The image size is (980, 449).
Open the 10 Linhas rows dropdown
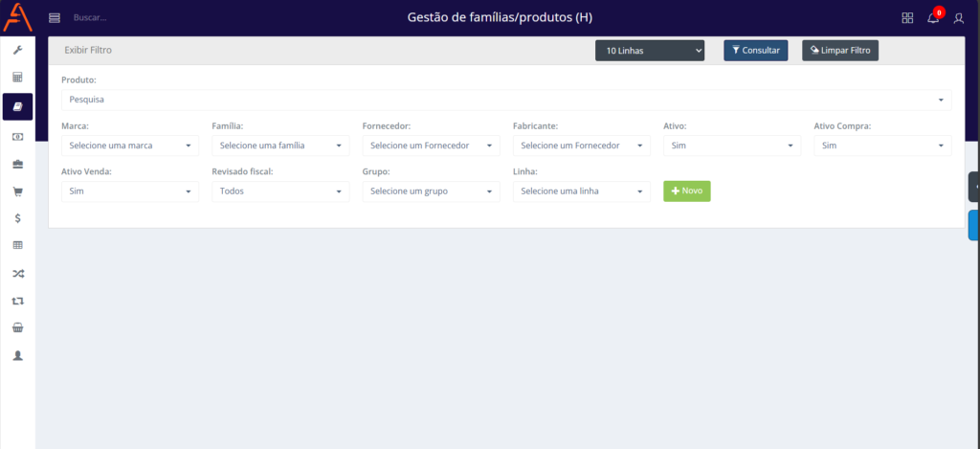650,50
